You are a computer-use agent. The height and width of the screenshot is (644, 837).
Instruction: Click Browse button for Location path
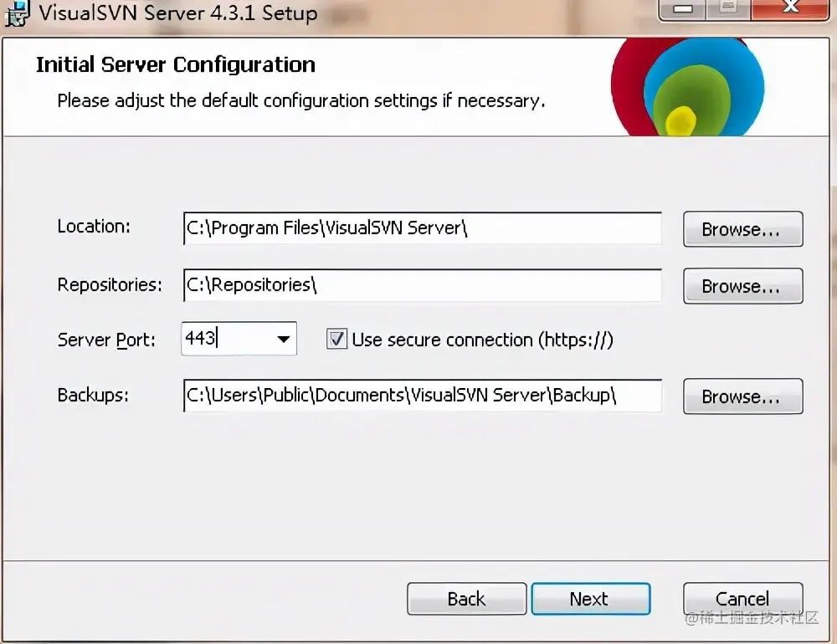[742, 229]
